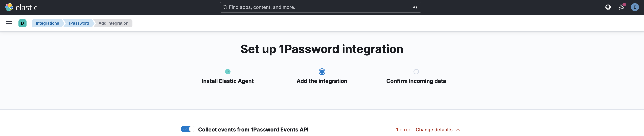
Task: Select the Confirm incoming data step circle
Action: tap(416, 72)
